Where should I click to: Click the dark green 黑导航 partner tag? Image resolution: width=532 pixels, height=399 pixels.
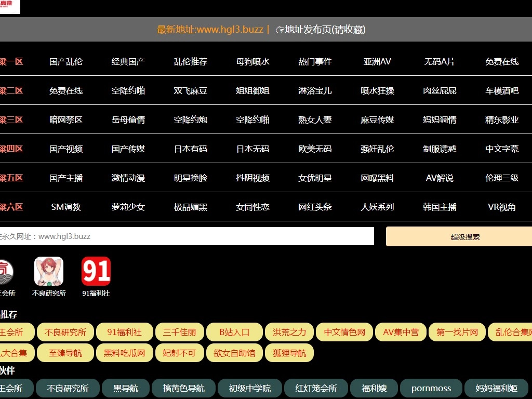point(126,388)
